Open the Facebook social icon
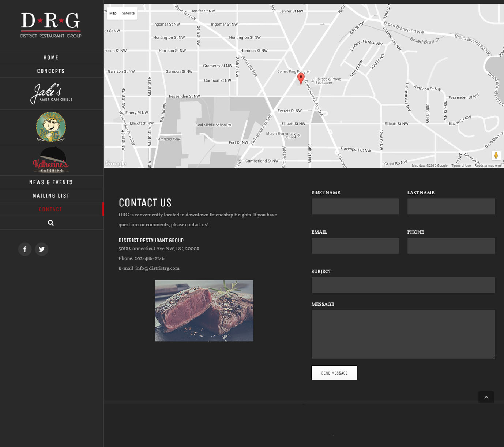 [x=25, y=249]
